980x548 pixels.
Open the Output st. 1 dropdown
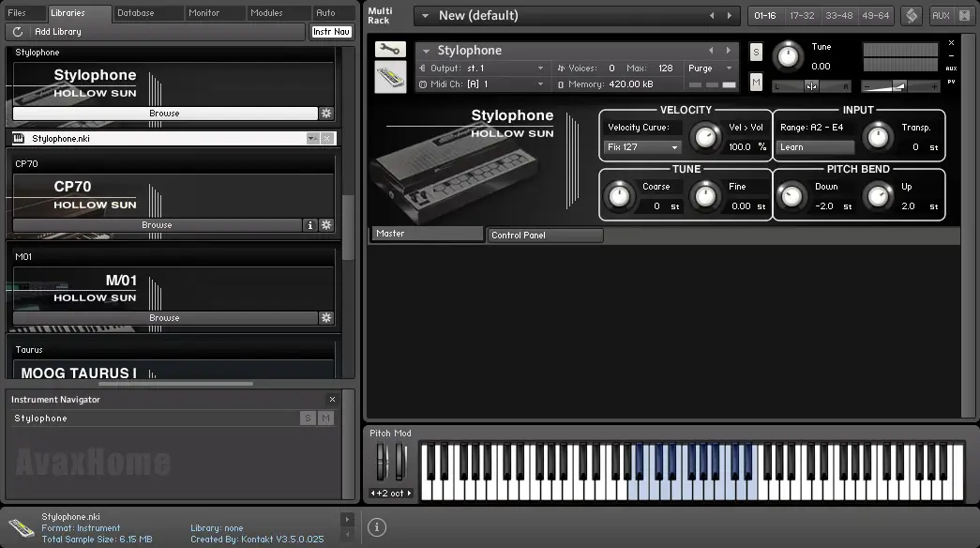540,68
